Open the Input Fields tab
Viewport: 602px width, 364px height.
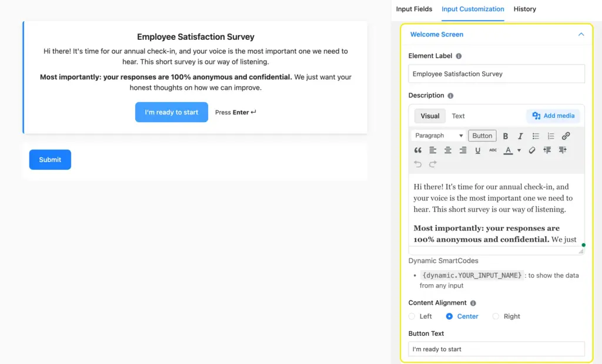coord(414,9)
